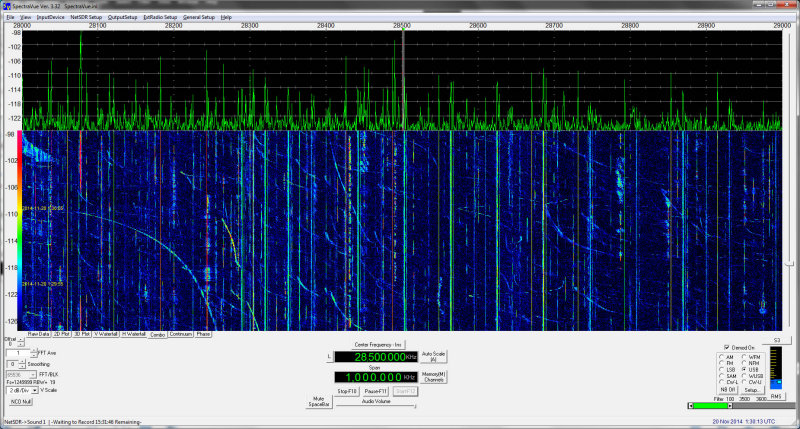Toggle the Demod On checkbox
Viewport: 800px width, 429px height.
coord(727,347)
